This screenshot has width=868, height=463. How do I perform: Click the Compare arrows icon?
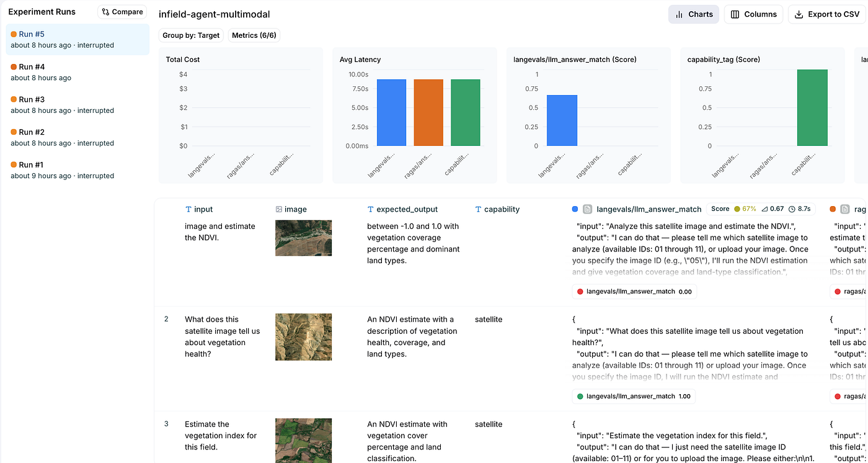coord(105,12)
